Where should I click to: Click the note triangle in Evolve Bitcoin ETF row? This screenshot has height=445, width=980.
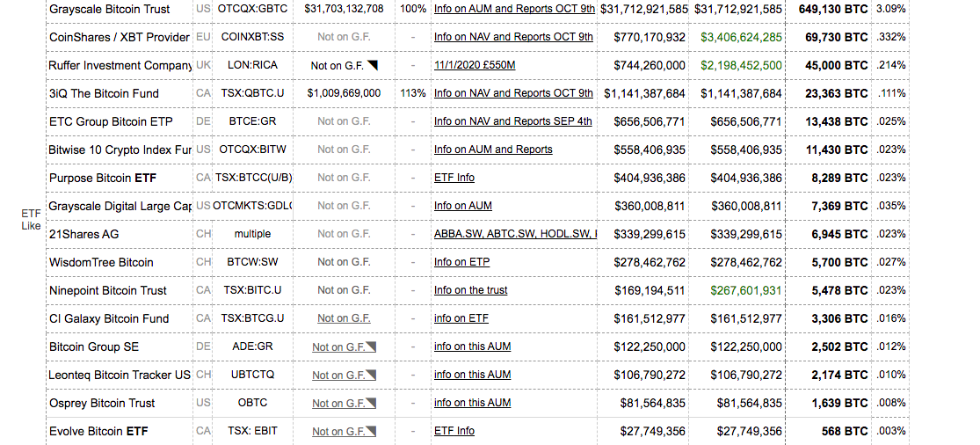pos(372,432)
